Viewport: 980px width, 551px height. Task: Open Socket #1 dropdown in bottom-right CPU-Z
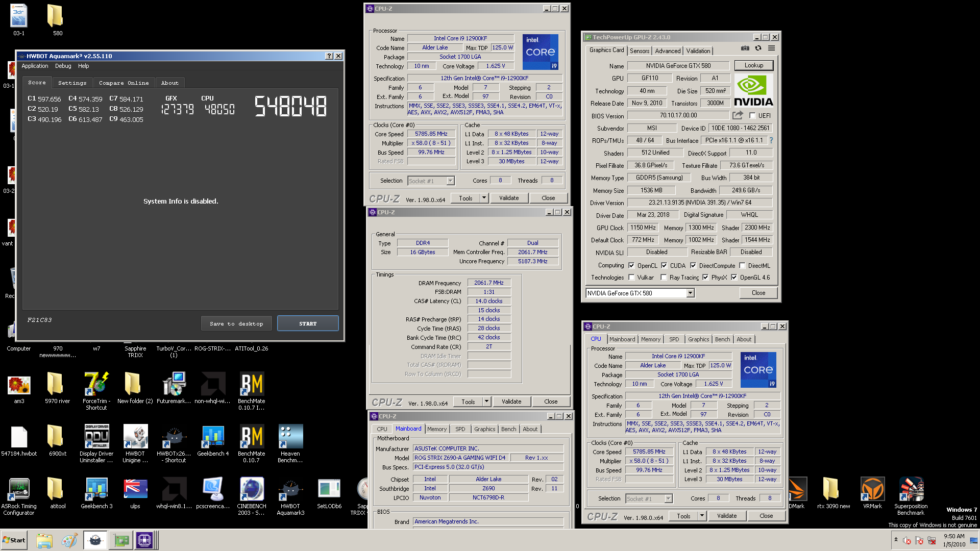point(649,498)
